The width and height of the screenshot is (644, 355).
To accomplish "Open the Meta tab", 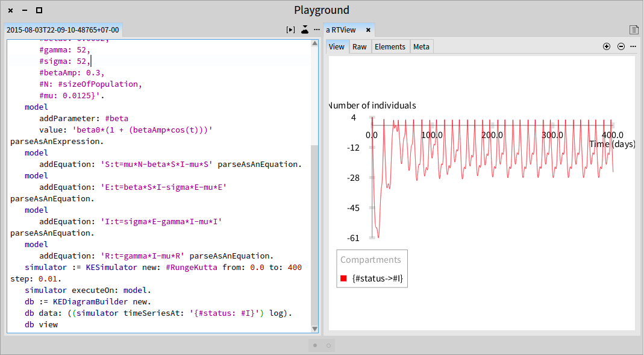I will 421,47.
